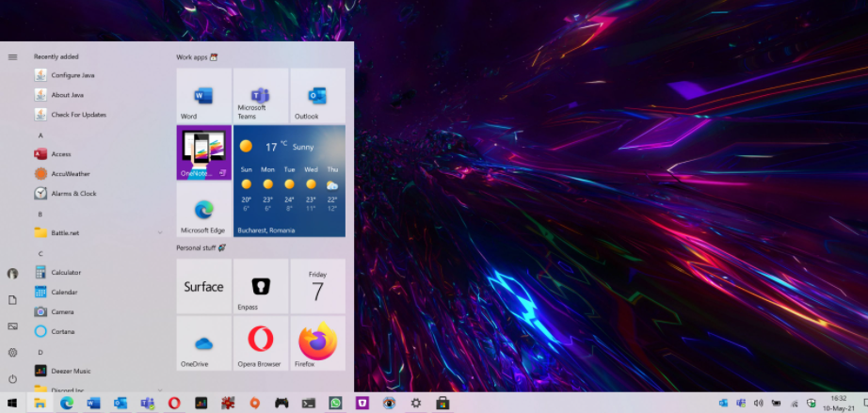
Task: Click the Recently added header
Action: tap(56, 56)
